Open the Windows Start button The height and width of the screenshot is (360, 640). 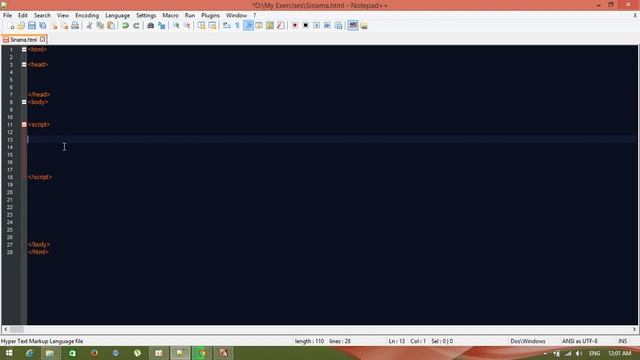coord(9,353)
